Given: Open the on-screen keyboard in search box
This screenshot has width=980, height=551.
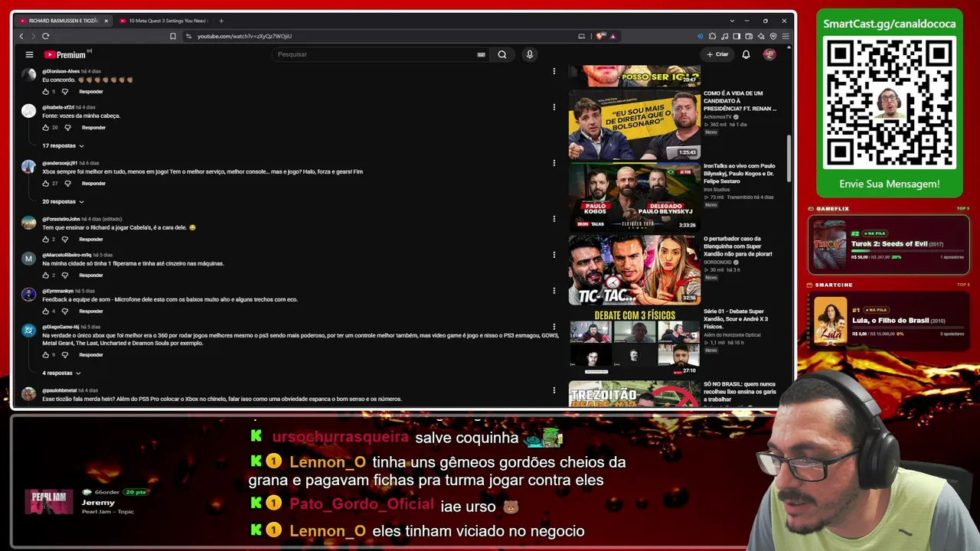Looking at the screenshot, I should (481, 54).
